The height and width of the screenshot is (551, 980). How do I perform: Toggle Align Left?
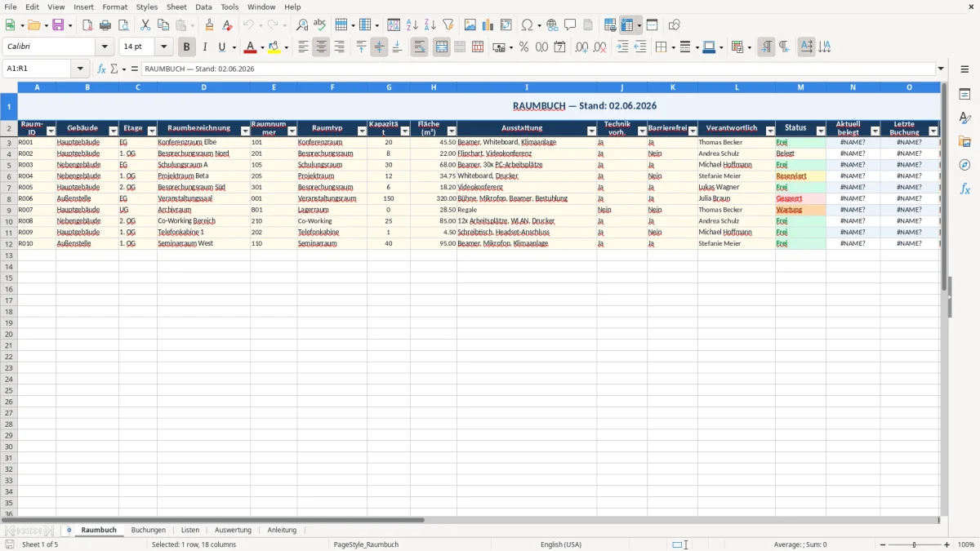tap(303, 47)
